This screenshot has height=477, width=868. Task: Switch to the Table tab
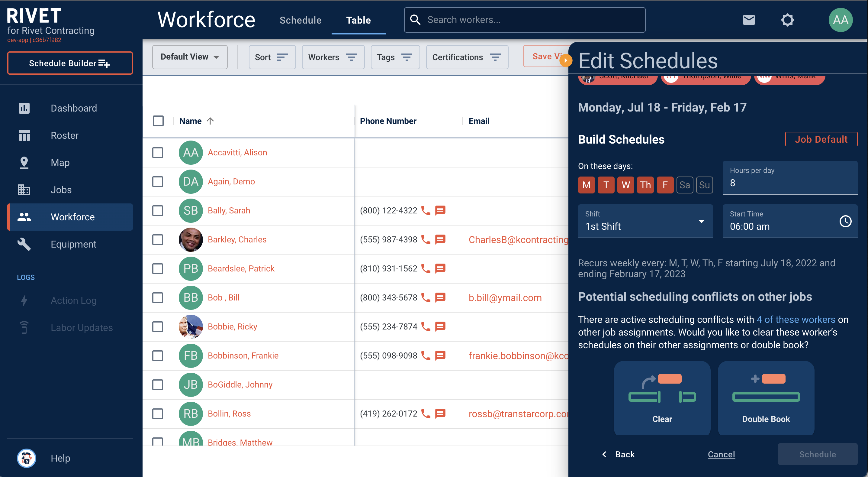(x=358, y=20)
